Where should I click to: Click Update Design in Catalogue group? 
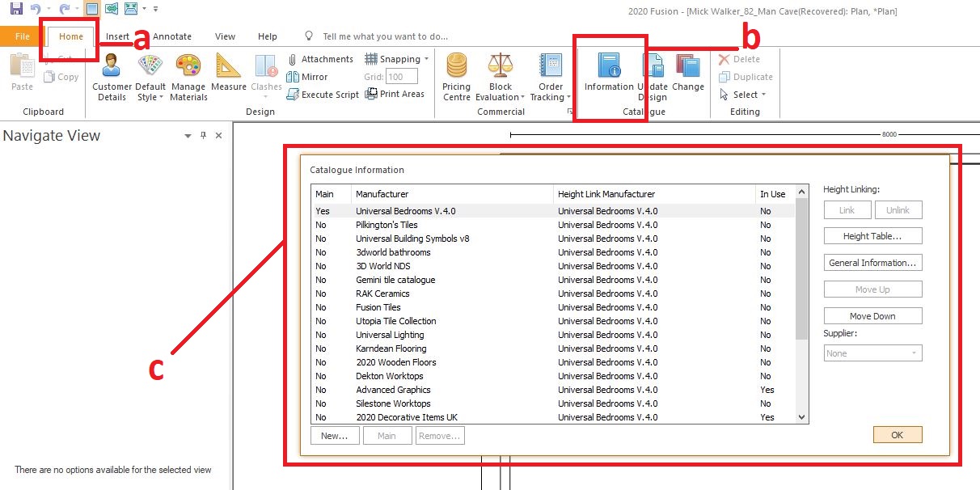point(653,78)
